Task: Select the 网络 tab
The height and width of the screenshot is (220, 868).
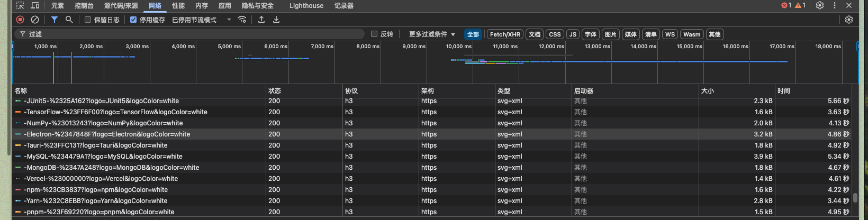Action: (x=155, y=5)
